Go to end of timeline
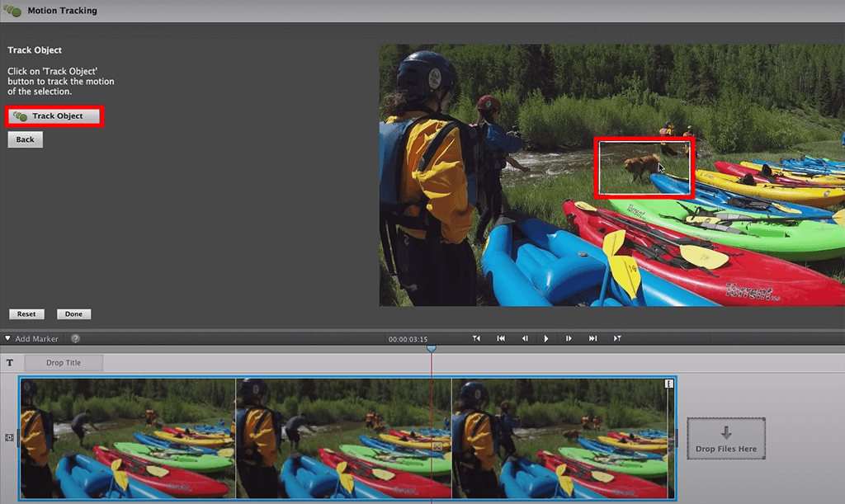Image resolution: width=845 pixels, height=504 pixels. (592, 339)
